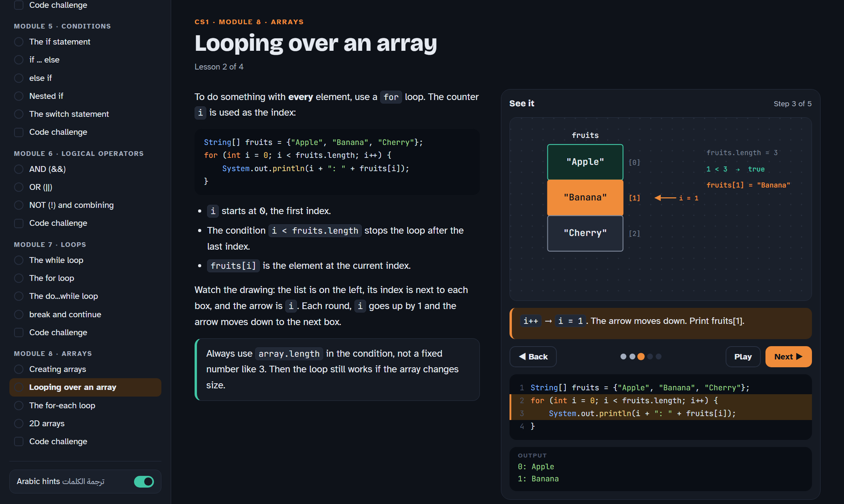Screen dimensions: 844x504
Task: Open Module 8 Code challenge
Action: coord(85,441)
